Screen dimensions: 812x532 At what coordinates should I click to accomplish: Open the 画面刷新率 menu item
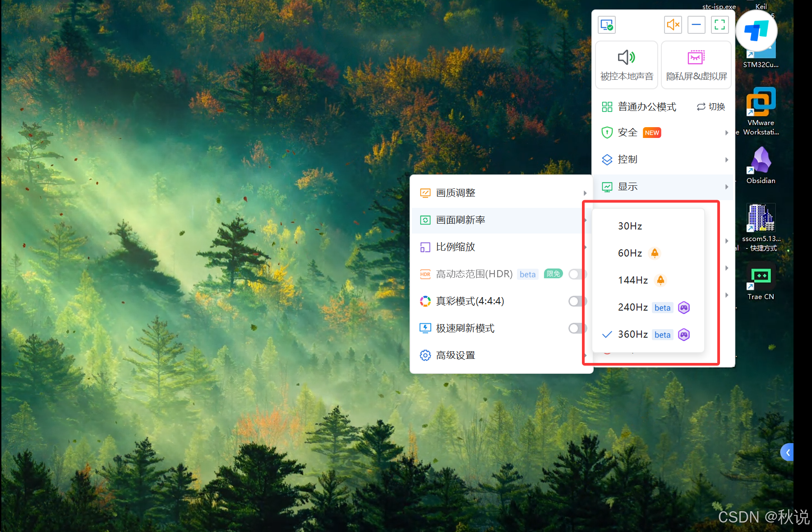tap(461, 220)
